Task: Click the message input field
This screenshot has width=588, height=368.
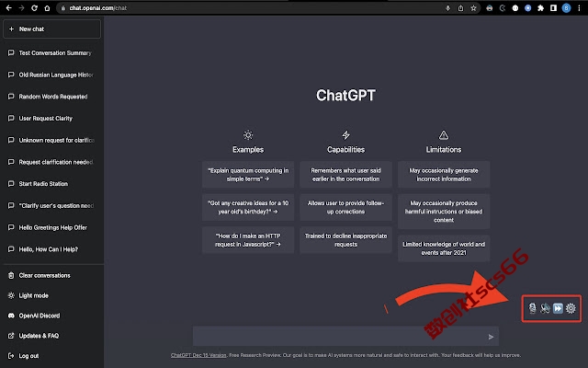Action: (x=345, y=336)
